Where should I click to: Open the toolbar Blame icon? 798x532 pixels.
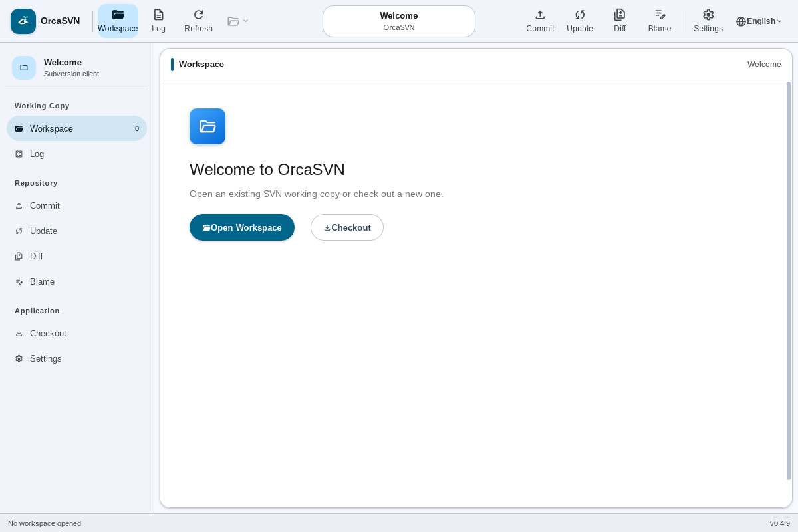(x=660, y=15)
